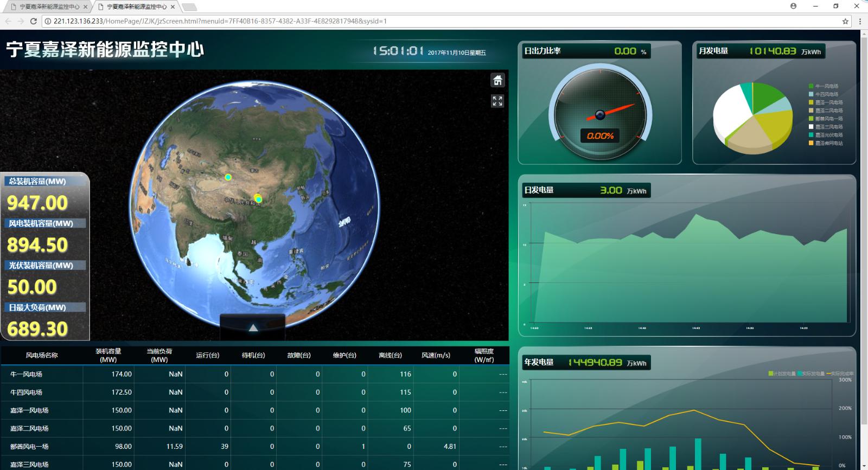The width and height of the screenshot is (868, 470).
Task: Click the 故障(台) column header
Action: click(298, 356)
